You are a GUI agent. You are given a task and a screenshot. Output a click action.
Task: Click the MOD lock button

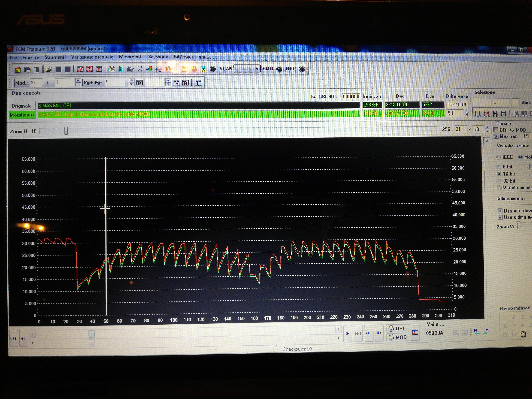pos(398,337)
